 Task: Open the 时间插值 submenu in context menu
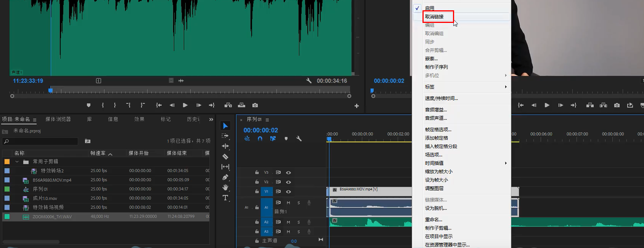[x=461, y=163]
